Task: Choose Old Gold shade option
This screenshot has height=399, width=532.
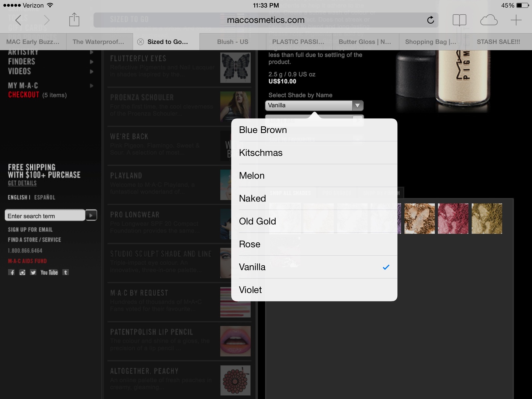Action: (x=314, y=221)
